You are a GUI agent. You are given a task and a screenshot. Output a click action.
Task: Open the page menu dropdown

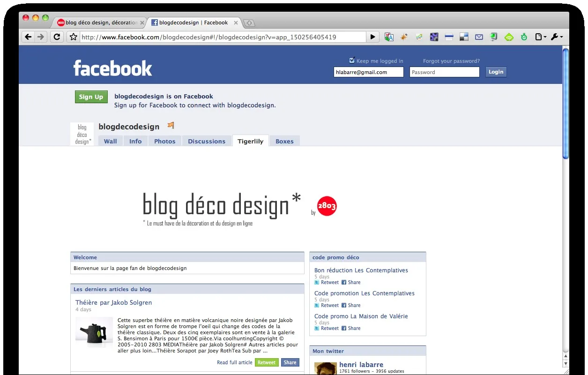pos(541,37)
